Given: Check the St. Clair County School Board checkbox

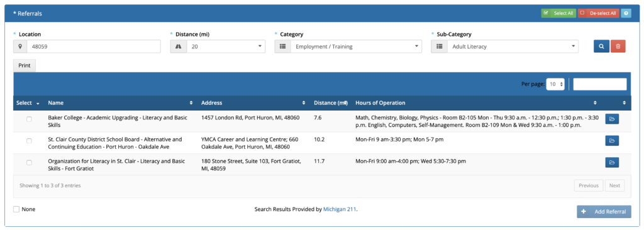Looking at the screenshot, I should 29,141.
